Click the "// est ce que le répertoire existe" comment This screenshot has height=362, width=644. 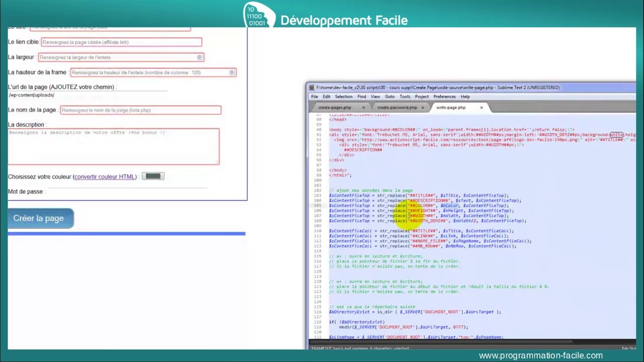point(372,307)
